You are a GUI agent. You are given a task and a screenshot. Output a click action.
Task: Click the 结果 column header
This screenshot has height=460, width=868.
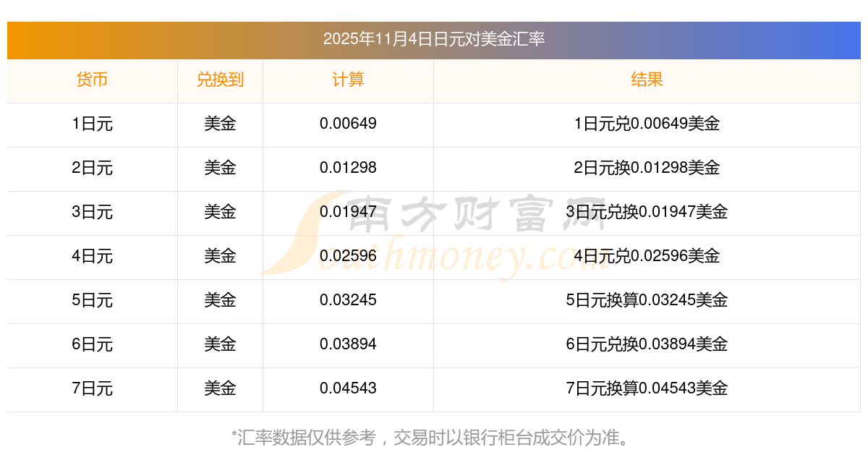[x=647, y=80]
